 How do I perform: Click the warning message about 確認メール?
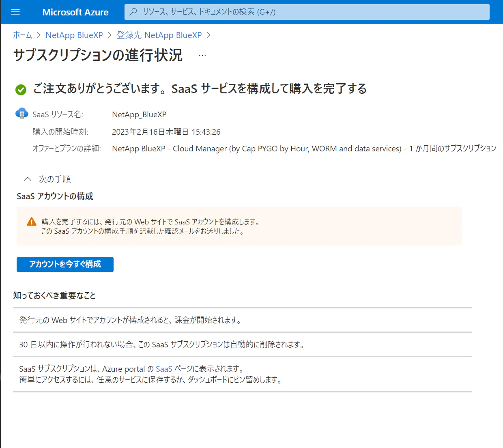tap(143, 231)
